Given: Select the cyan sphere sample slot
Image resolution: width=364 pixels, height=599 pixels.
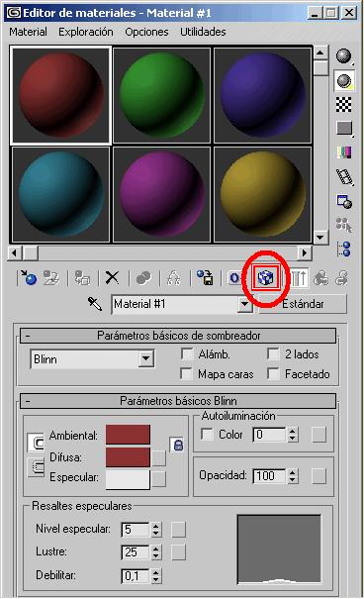Looking at the screenshot, I should click(x=61, y=194).
